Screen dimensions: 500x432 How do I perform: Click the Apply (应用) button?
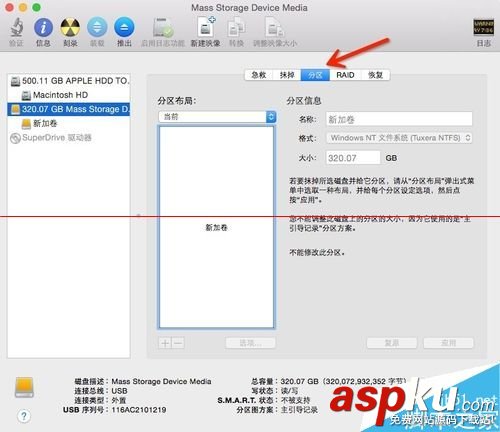[448, 343]
